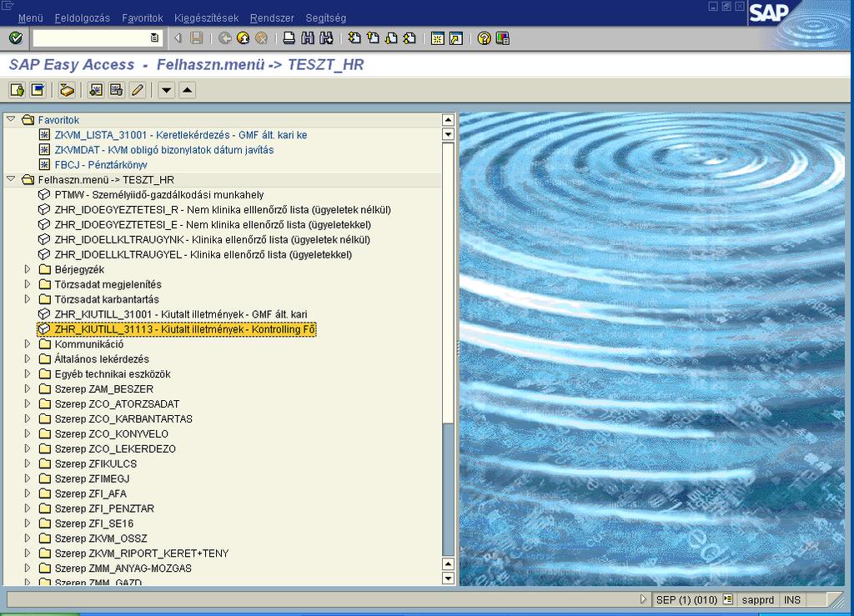Expand the Bérjegyzék folder
854x616 pixels.
[x=28, y=268]
